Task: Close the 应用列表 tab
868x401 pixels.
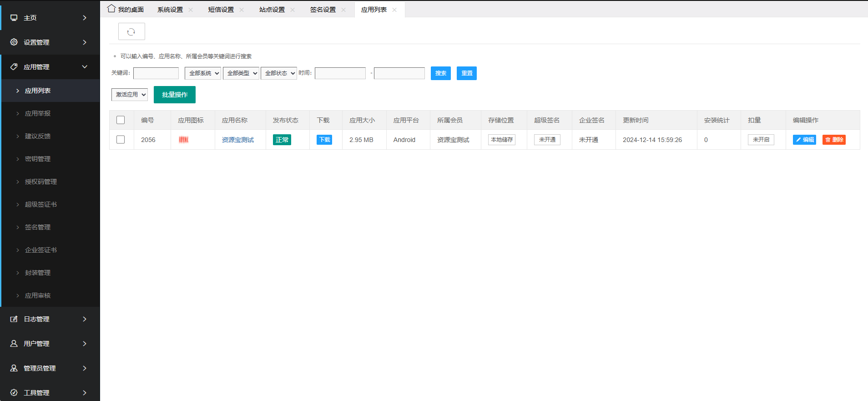Action: pos(394,10)
